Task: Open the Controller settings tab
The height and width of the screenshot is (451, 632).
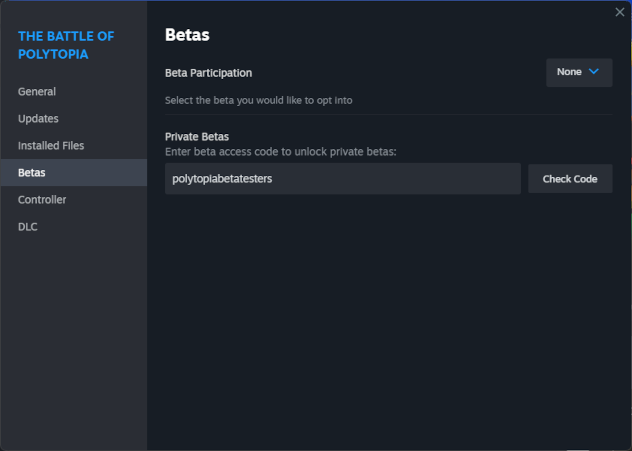Action: (42, 200)
